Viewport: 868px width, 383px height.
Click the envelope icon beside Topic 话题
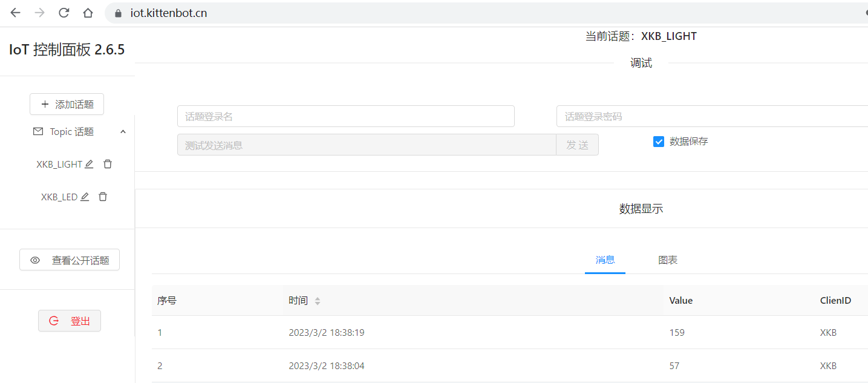coord(38,131)
